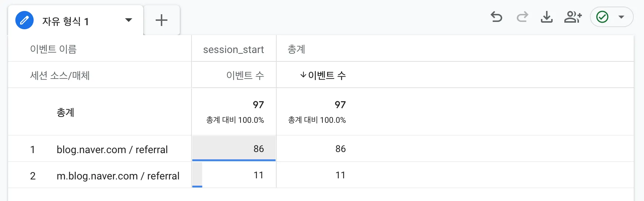The height and width of the screenshot is (201, 644).
Task: Sort by 총계 이벤트 수 column
Action: point(327,75)
